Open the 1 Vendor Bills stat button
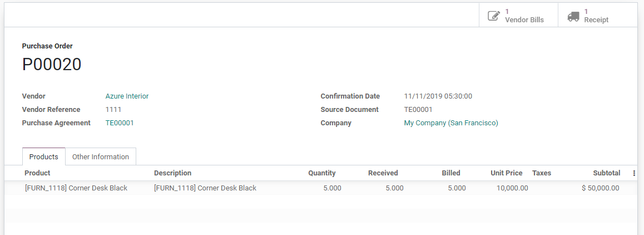This screenshot has width=644, height=235. tap(518, 16)
